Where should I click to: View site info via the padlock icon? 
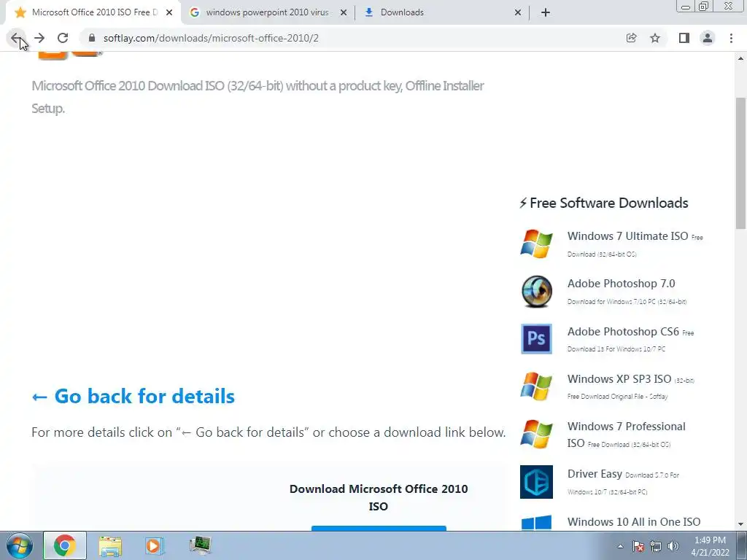click(x=92, y=38)
